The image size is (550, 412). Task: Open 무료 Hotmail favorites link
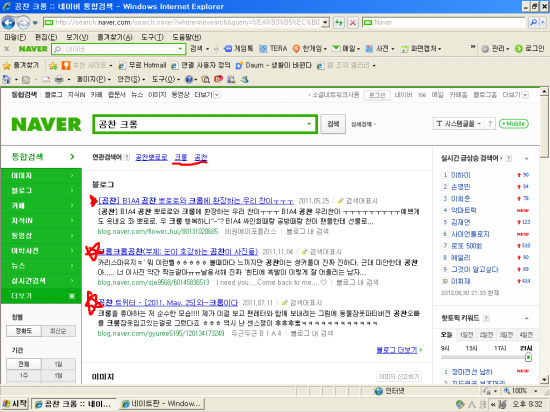[x=142, y=66]
